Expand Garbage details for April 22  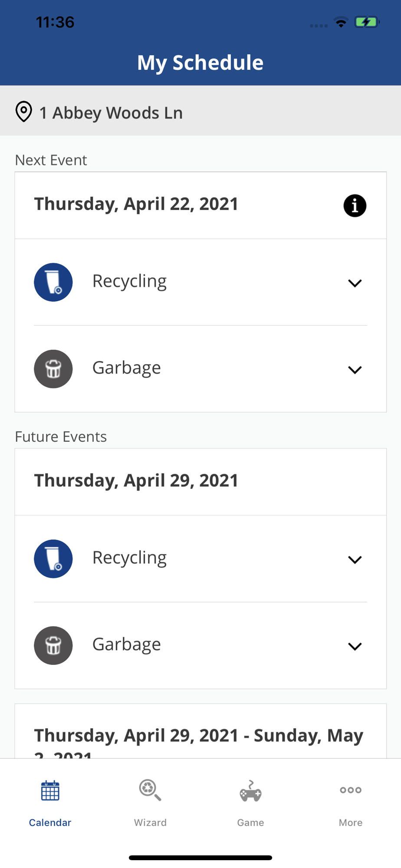pyautogui.click(x=355, y=370)
